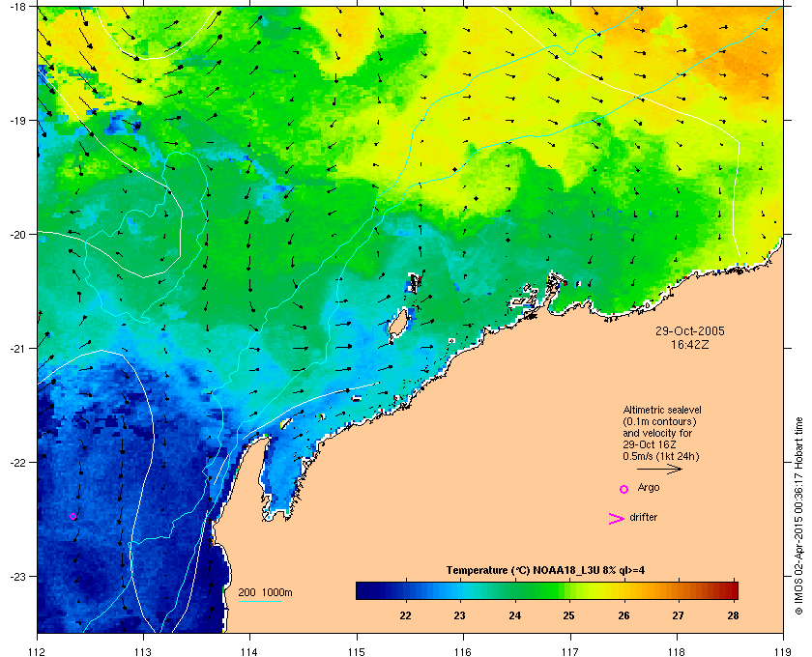
Task: Click the 'Argo' legend label
Action: tap(649, 488)
